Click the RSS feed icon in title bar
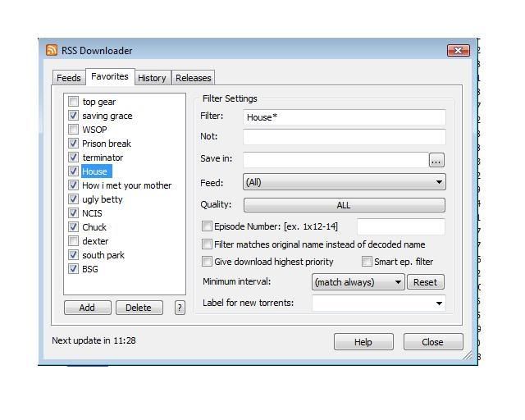This screenshot has height=420, width=525. pyautogui.click(x=52, y=51)
